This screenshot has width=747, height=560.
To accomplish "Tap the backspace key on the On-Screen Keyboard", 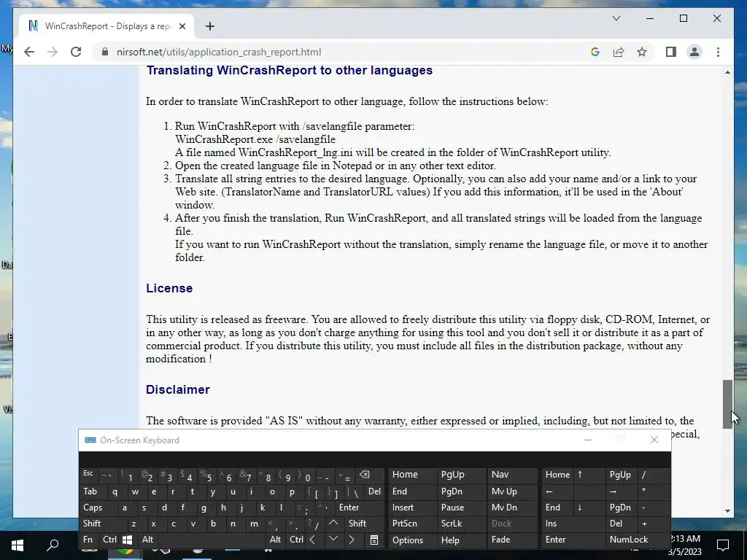I will pos(365,475).
